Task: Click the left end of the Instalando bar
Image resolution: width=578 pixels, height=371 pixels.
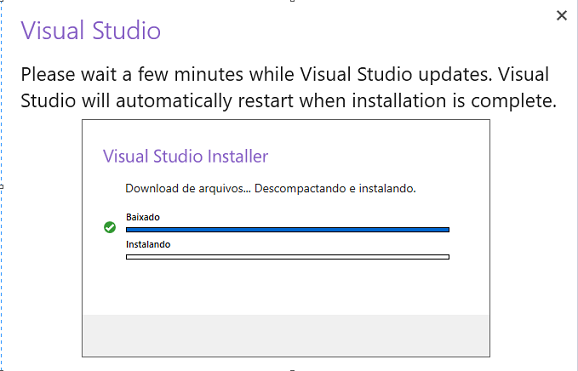Action: 129,257
